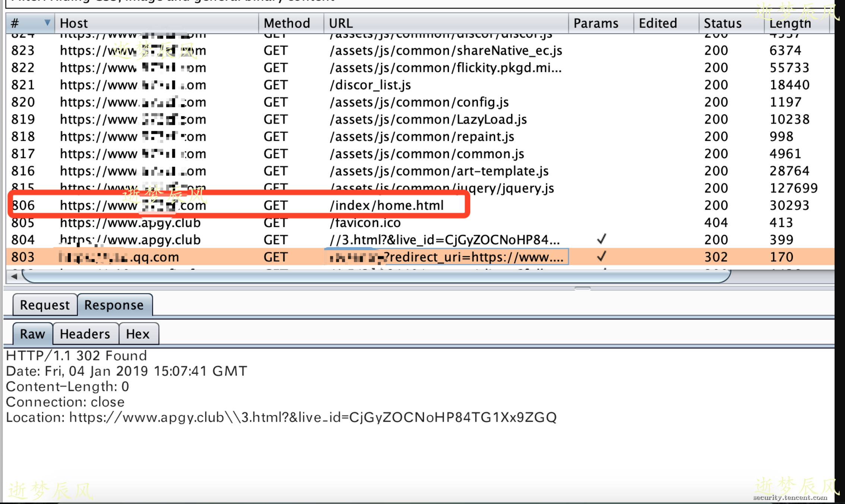Sort by Status column header
845x504 pixels.
tap(722, 23)
